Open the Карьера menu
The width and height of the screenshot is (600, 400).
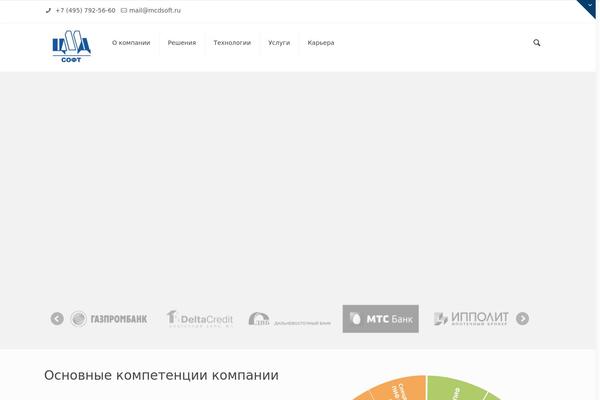coord(321,43)
